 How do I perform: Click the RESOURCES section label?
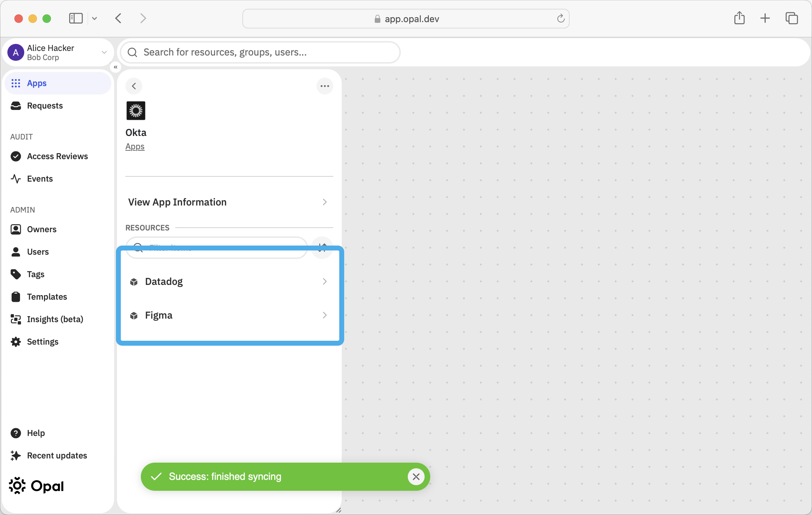tap(148, 228)
